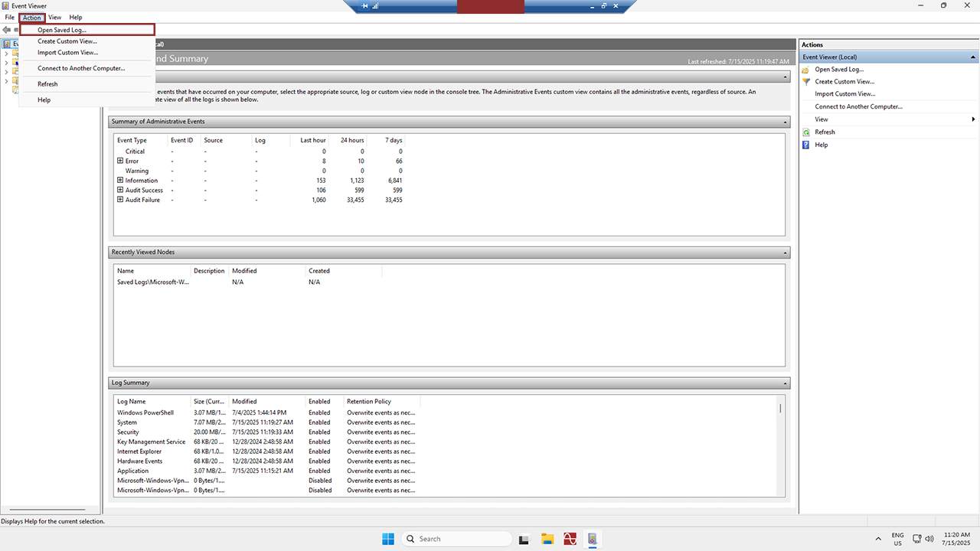Click Open Saved Log icon in Actions pane
The image size is (980, 551).
pyautogui.click(x=806, y=69)
